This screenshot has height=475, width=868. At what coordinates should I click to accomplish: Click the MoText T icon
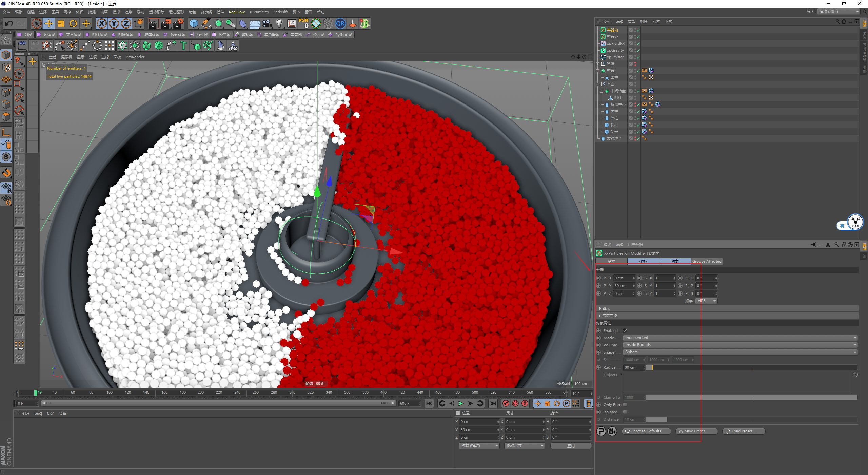tap(183, 45)
